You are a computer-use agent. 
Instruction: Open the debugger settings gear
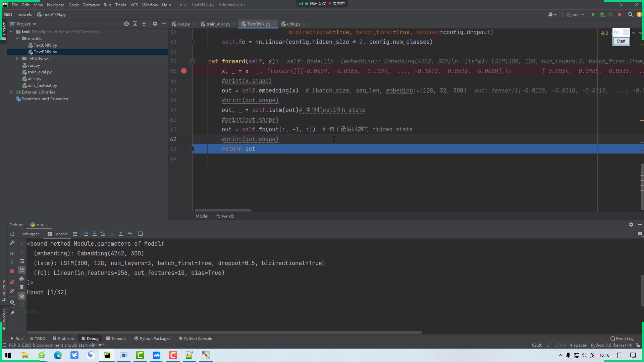click(12, 302)
